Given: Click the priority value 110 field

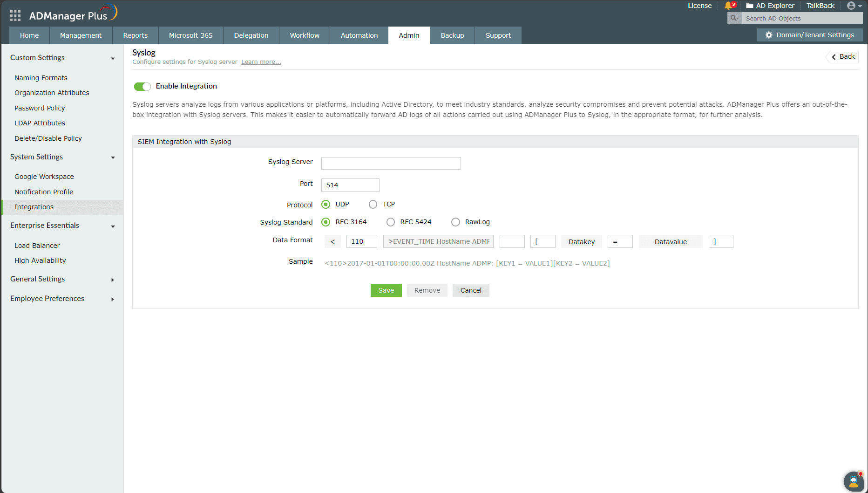Looking at the screenshot, I should [362, 241].
